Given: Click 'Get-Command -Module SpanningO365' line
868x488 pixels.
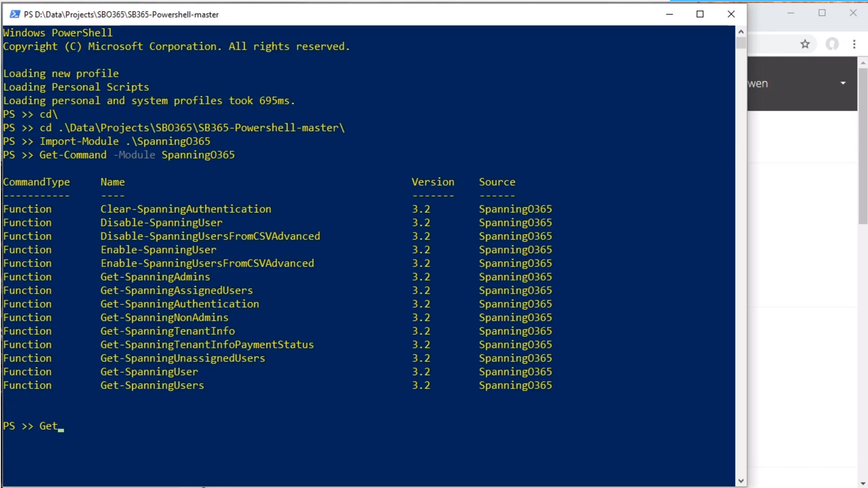Looking at the screenshot, I should [119, 155].
